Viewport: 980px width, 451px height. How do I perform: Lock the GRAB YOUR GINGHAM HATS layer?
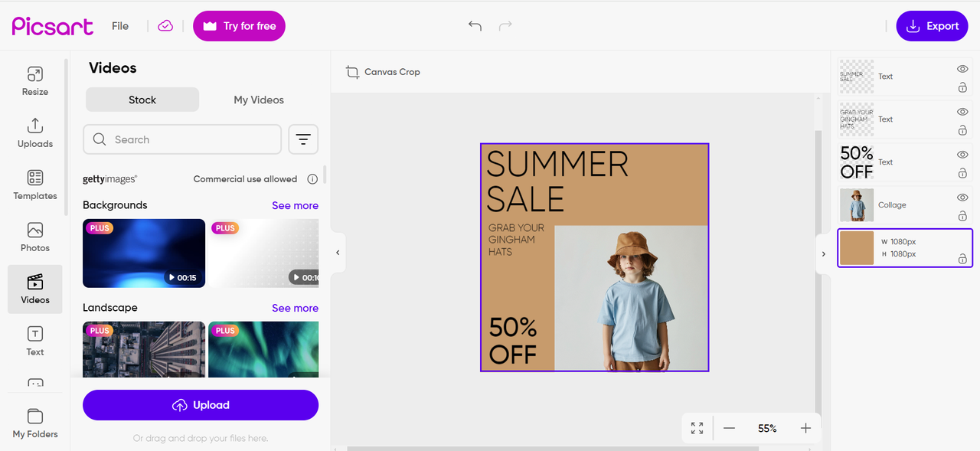coord(962,131)
